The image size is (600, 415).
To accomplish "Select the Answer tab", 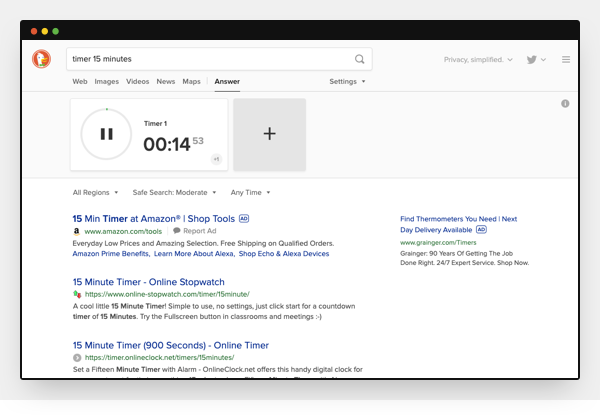I will (x=227, y=81).
